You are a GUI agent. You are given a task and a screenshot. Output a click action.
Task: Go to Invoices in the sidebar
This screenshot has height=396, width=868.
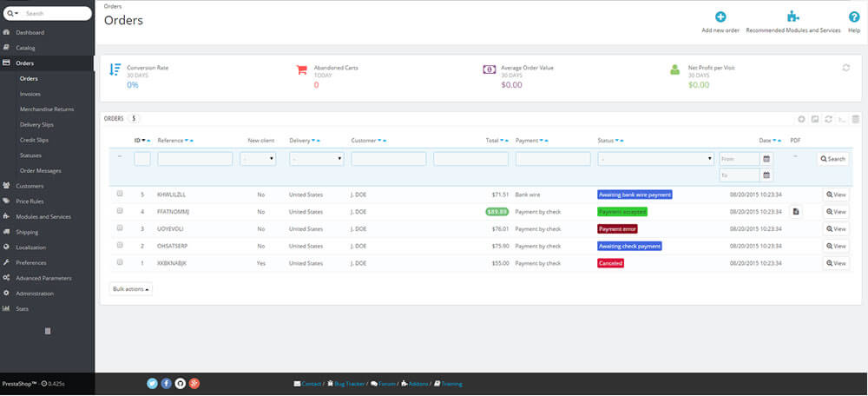click(30, 94)
